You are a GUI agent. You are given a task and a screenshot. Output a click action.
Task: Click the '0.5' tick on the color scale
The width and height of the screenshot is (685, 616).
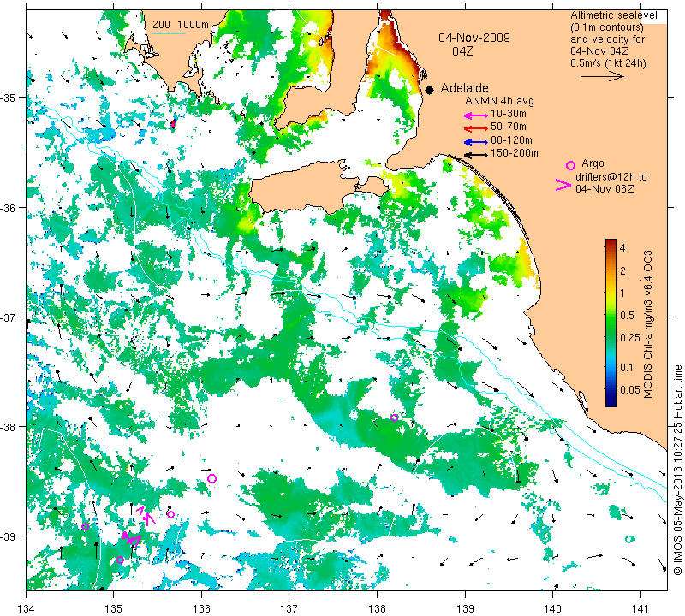coord(627,316)
